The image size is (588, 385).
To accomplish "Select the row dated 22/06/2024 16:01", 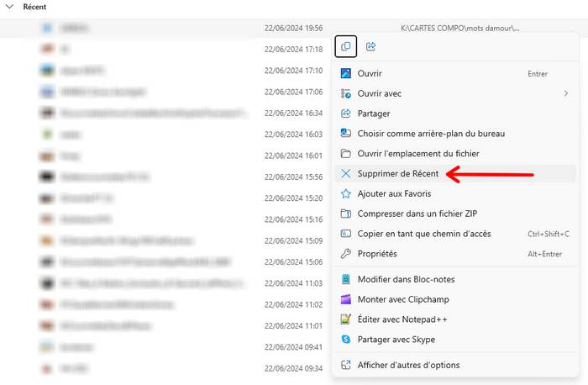I will coord(165,156).
